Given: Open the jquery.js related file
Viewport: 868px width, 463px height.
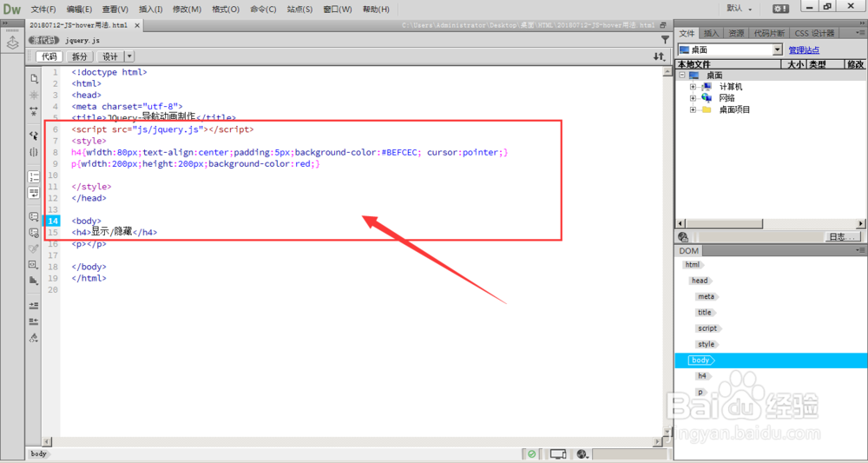Looking at the screenshot, I should (82, 40).
